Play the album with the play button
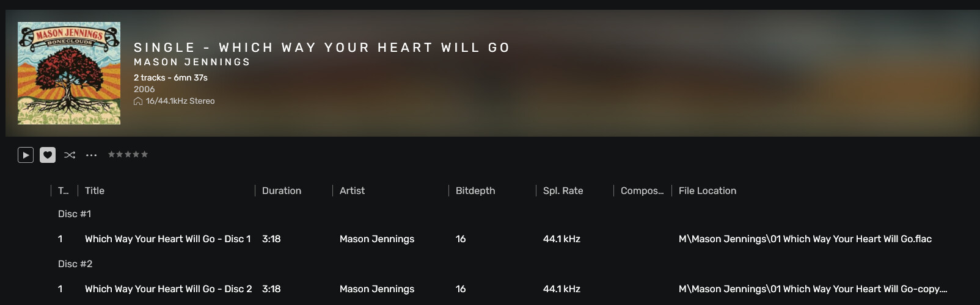 pyautogui.click(x=26, y=155)
